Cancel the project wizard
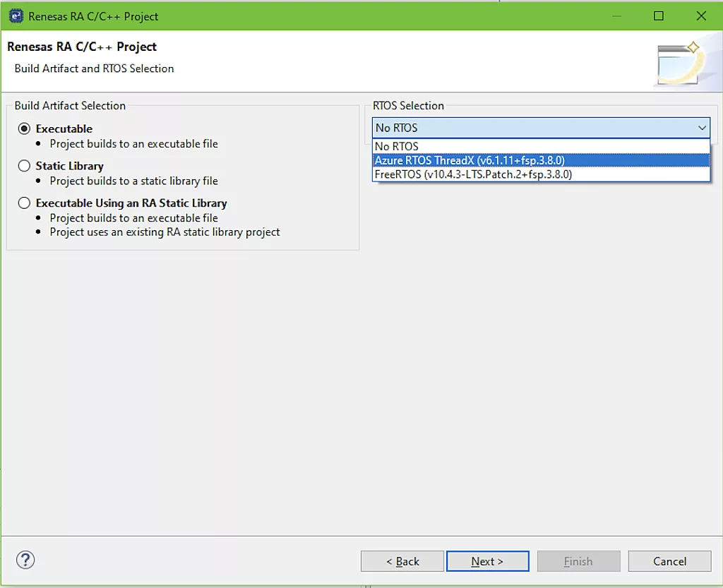723x588 pixels. (669, 561)
